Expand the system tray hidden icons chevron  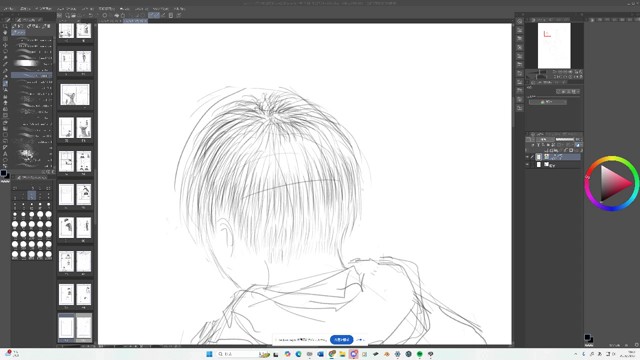[576, 354]
